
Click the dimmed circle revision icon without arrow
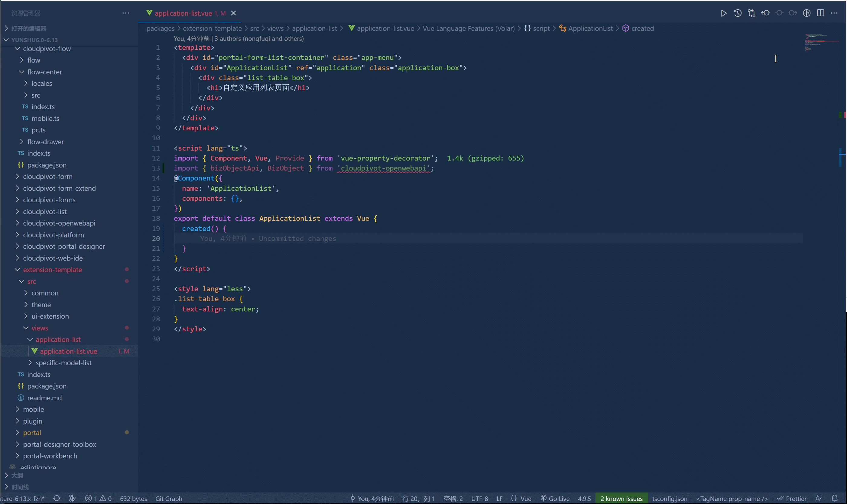point(779,13)
